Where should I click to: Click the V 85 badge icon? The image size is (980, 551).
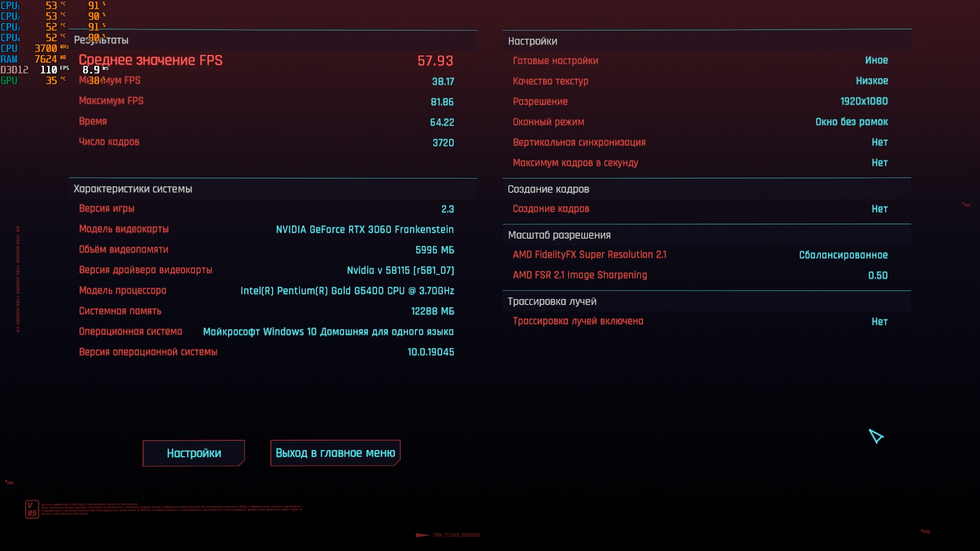coord(32,509)
